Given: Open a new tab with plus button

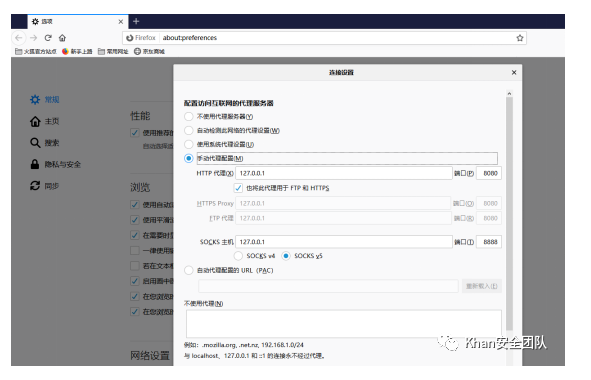Looking at the screenshot, I should coord(136,21).
